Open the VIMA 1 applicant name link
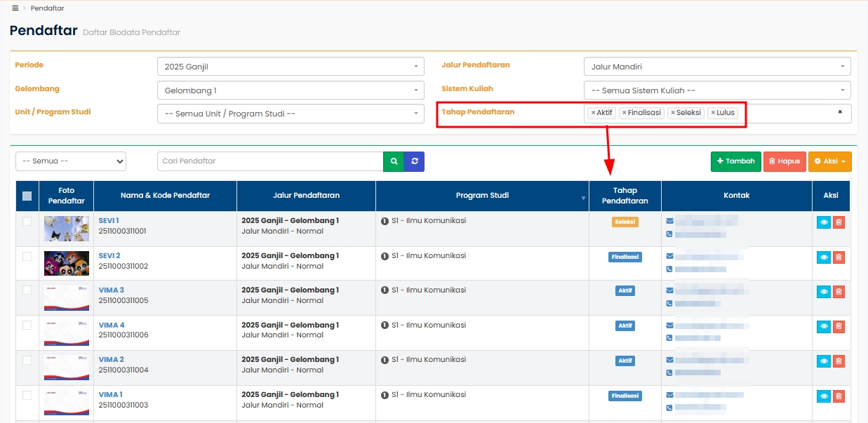Viewport: 868px width, 423px height. (111, 394)
